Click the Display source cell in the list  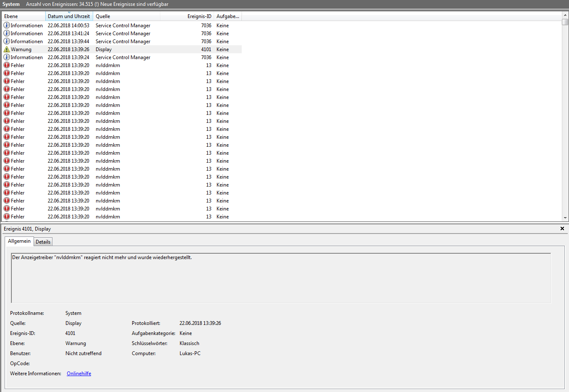coord(104,49)
